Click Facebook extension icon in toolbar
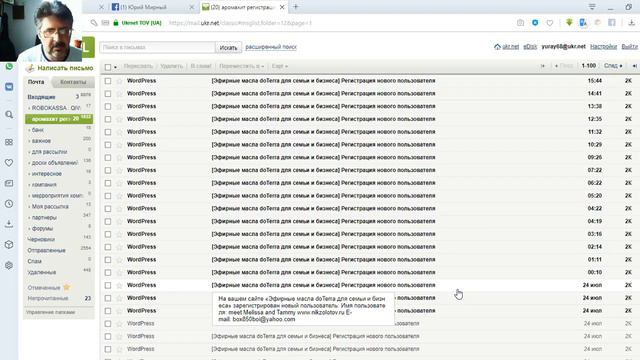 click(612, 23)
